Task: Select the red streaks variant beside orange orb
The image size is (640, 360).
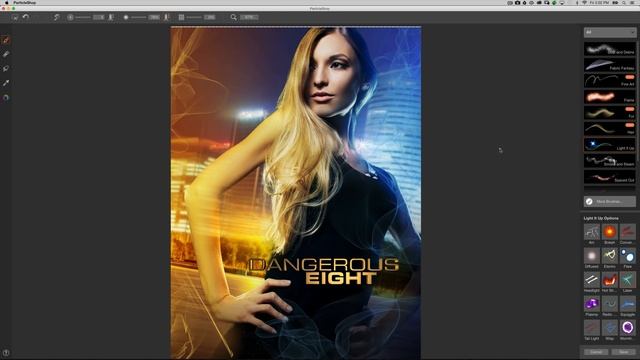Action: pyautogui.click(x=627, y=232)
